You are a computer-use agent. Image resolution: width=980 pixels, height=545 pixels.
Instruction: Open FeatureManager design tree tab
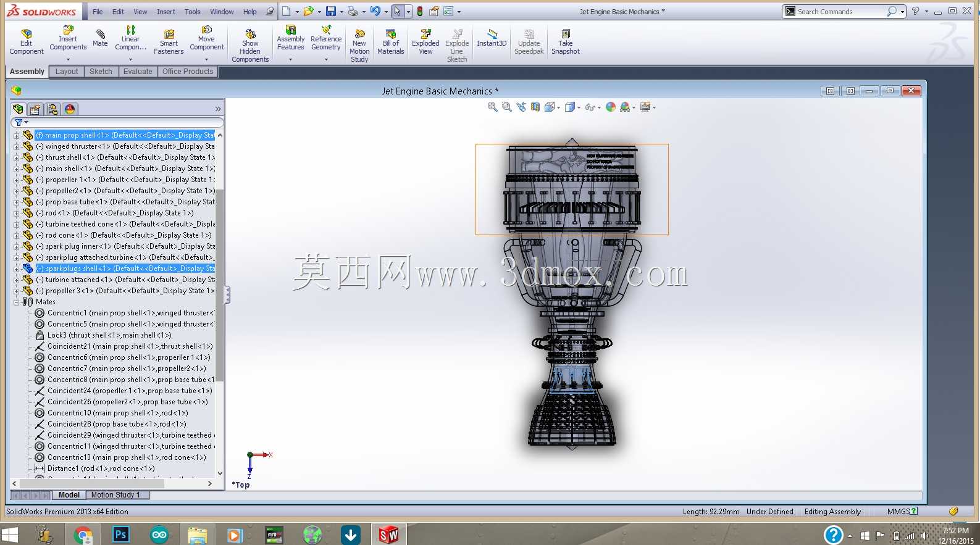coord(18,109)
